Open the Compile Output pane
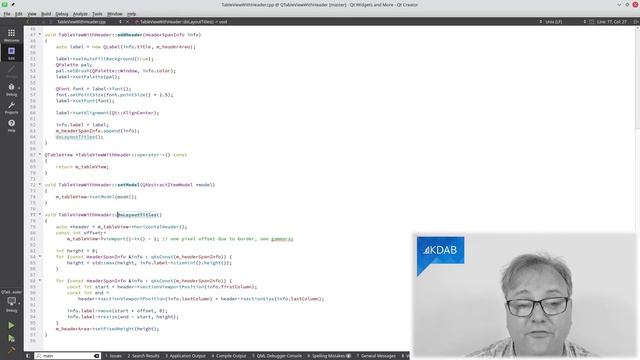The height and width of the screenshot is (360, 640). pos(229,356)
